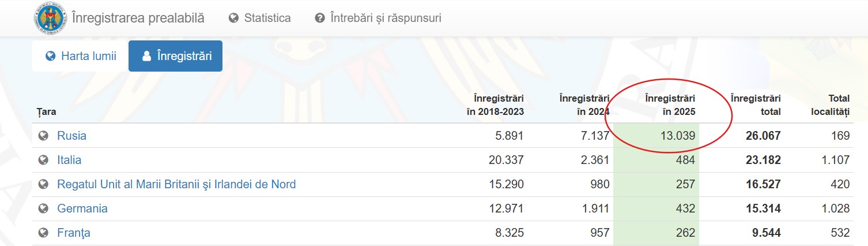Open the Italia country link
This screenshot has width=868, height=246.
pyautogui.click(x=69, y=160)
